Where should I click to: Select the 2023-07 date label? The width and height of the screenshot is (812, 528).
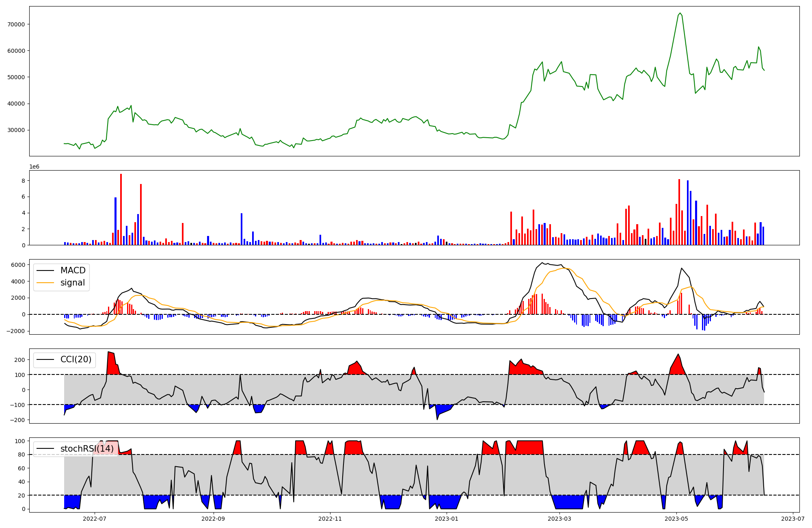click(793, 518)
